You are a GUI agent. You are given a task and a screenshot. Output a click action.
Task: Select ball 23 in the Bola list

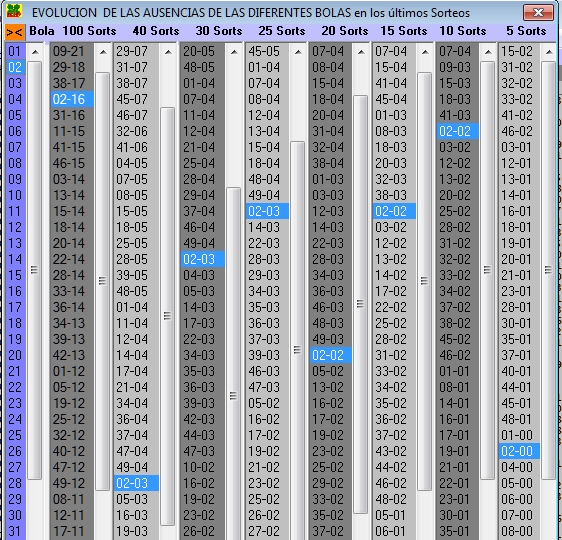tap(15, 403)
